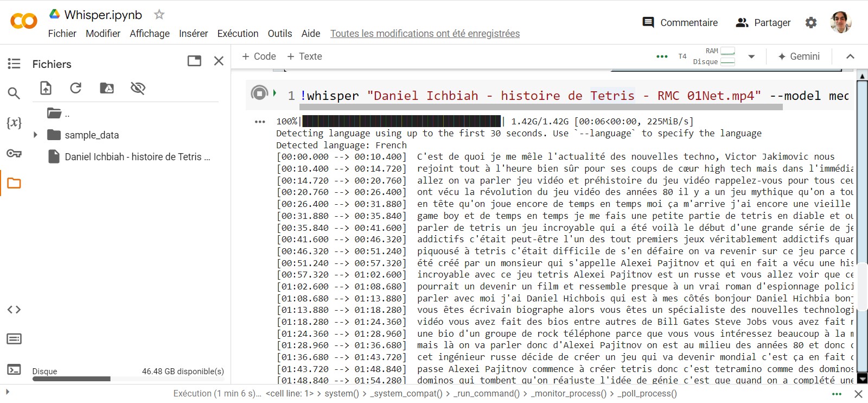Go to parent folder '..'

tap(59, 114)
